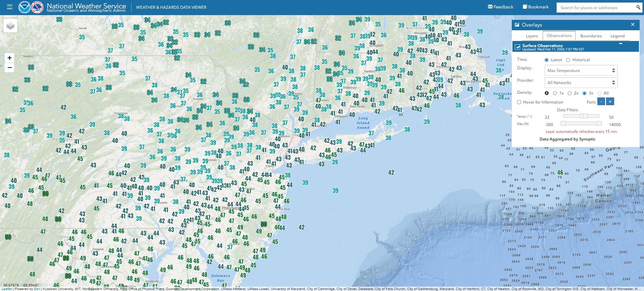The width and height of the screenshot is (644, 291).
Task: Open the Provider dropdown showing All Networks
Action: click(581, 83)
